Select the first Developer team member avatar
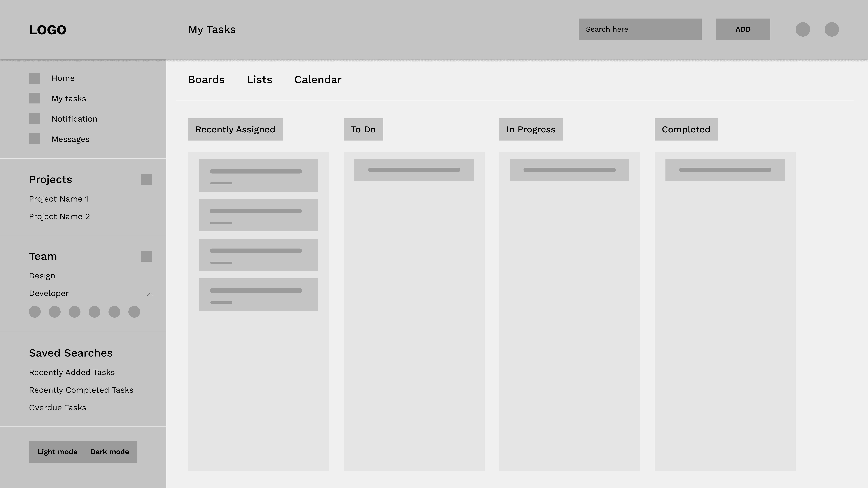868x488 pixels. [x=35, y=312]
